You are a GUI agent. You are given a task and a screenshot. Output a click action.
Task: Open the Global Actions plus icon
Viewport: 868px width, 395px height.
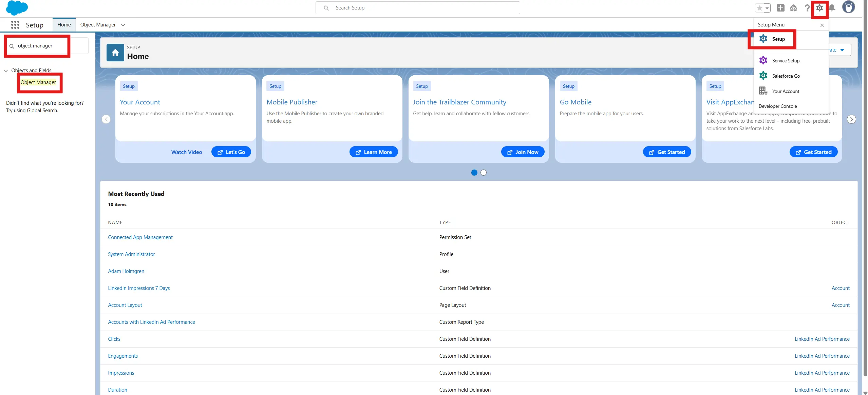[x=780, y=8]
